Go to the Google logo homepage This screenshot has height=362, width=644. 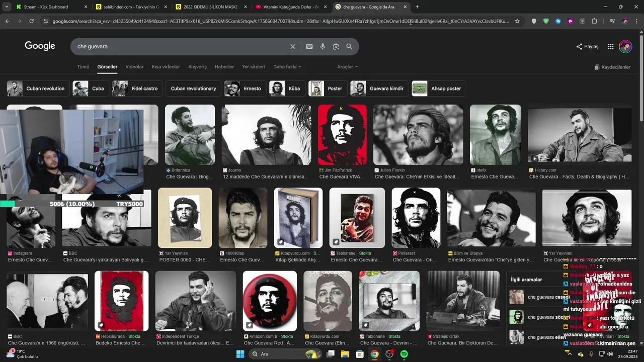(40, 46)
